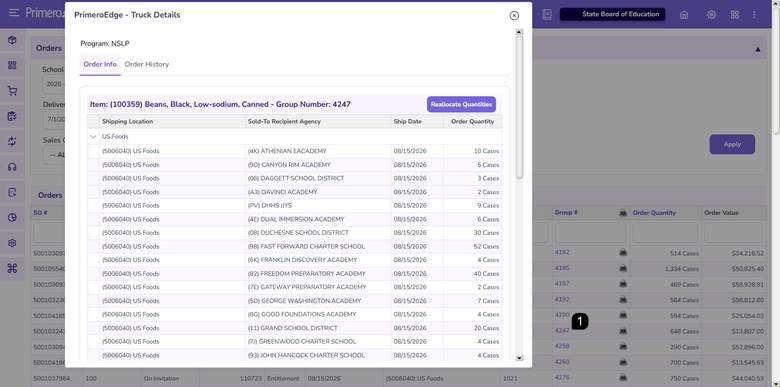
Task: Click the State Board of Education selector
Action: pos(612,14)
